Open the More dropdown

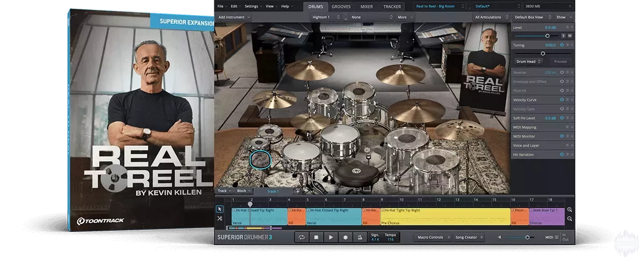405,17
